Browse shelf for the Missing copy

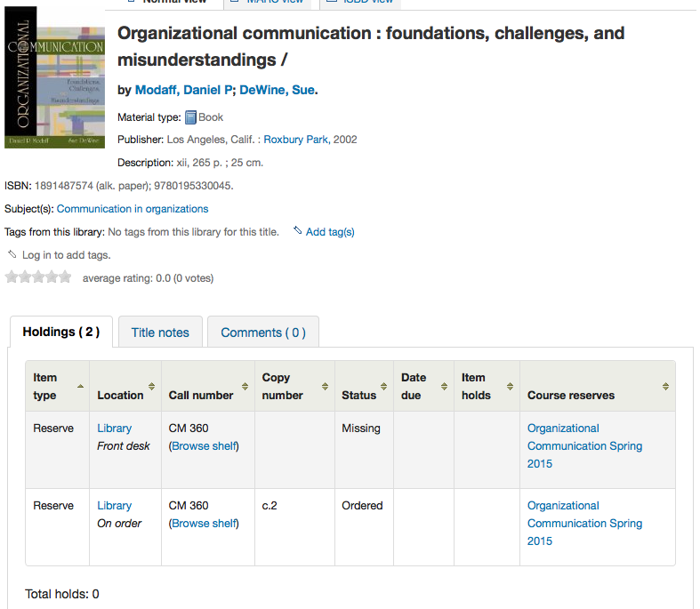(x=205, y=445)
